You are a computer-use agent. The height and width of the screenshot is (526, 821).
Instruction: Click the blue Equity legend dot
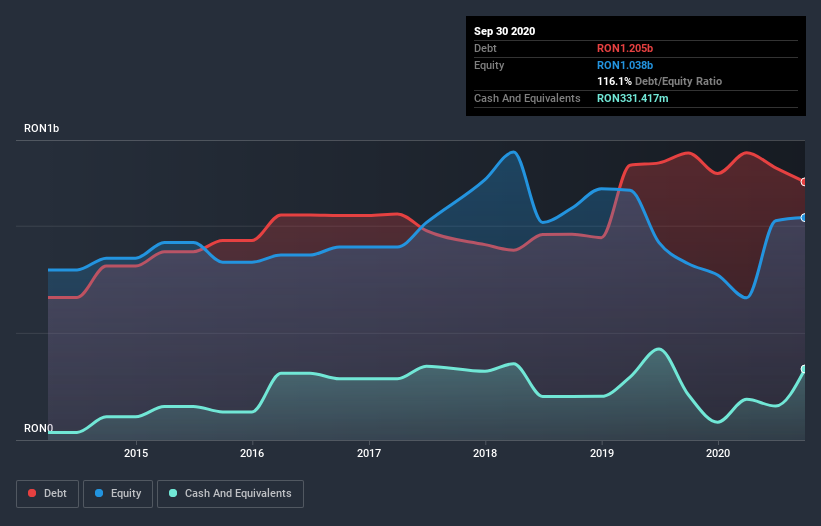(99, 493)
